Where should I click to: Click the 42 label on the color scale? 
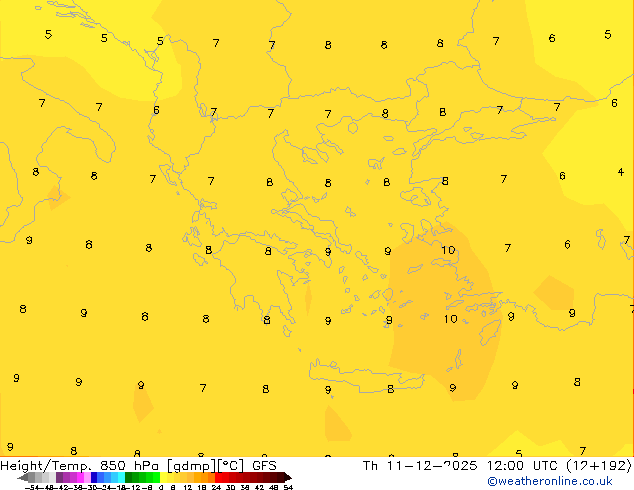(x=259, y=488)
